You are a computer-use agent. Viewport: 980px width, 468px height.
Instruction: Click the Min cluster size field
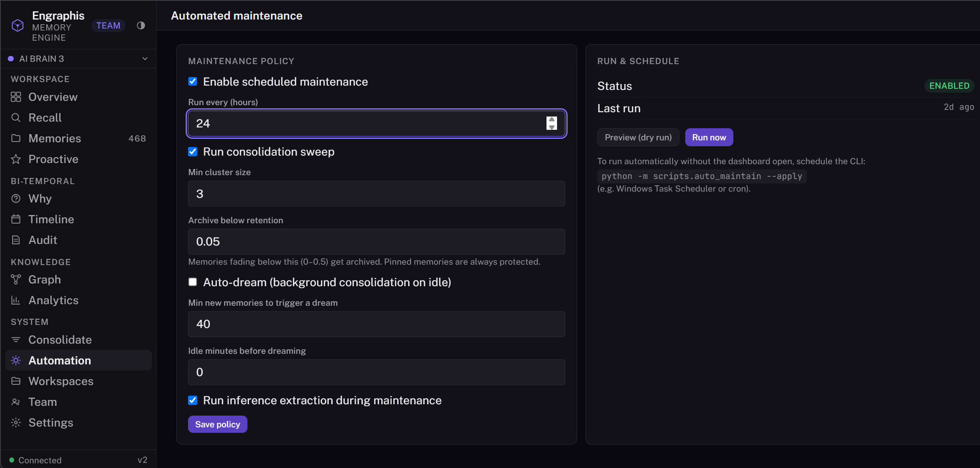click(x=376, y=194)
